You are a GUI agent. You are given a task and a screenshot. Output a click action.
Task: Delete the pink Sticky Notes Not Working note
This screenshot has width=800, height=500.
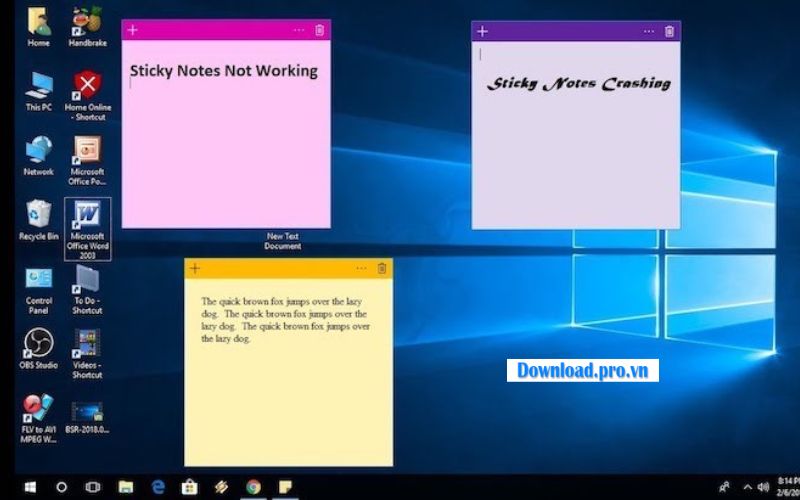tap(319, 30)
